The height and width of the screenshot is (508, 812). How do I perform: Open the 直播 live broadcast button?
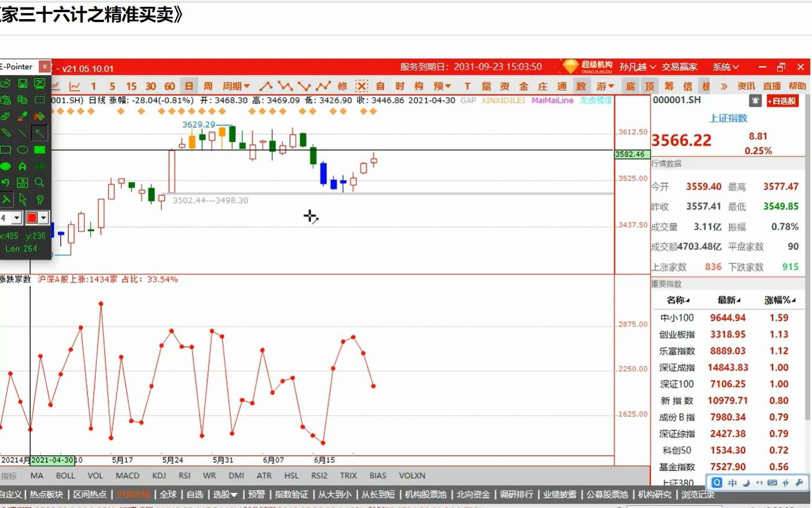(x=771, y=86)
